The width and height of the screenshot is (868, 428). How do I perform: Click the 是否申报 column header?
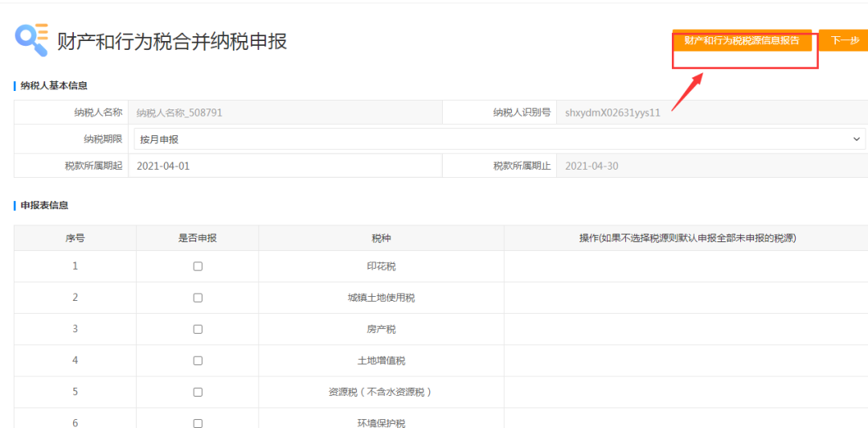[x=197, y=238]
